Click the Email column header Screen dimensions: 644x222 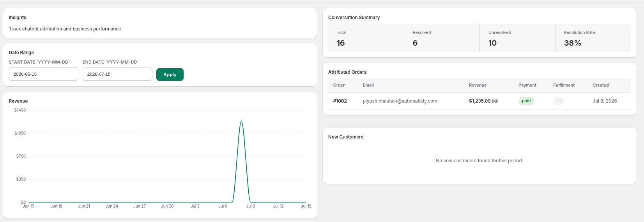coord(368,85)
